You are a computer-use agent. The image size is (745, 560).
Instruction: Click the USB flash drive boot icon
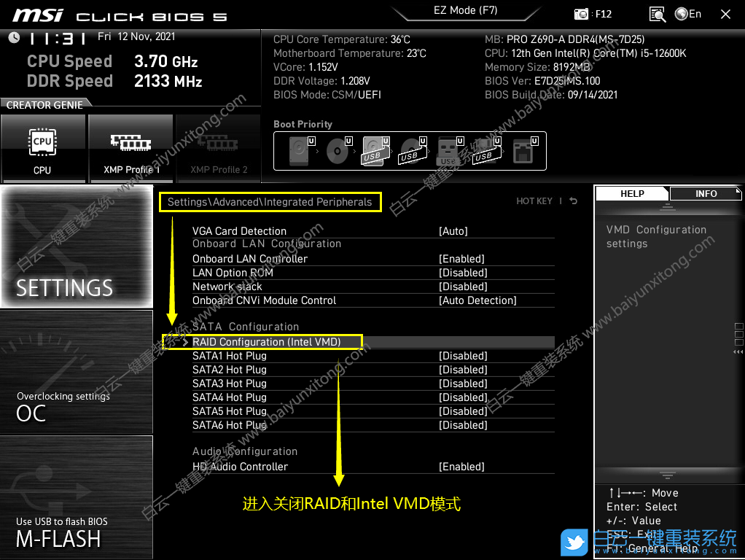pyautogui.click(x=448, y=151)
